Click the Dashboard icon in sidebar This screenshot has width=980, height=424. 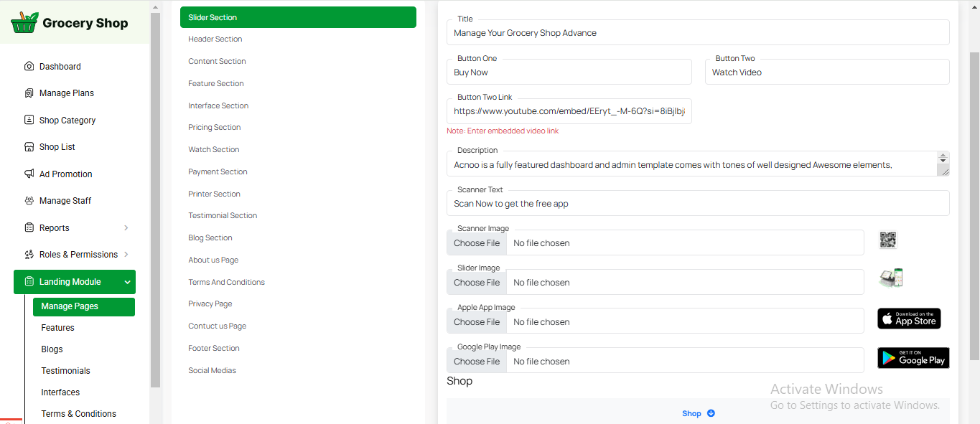pos(29,67)
